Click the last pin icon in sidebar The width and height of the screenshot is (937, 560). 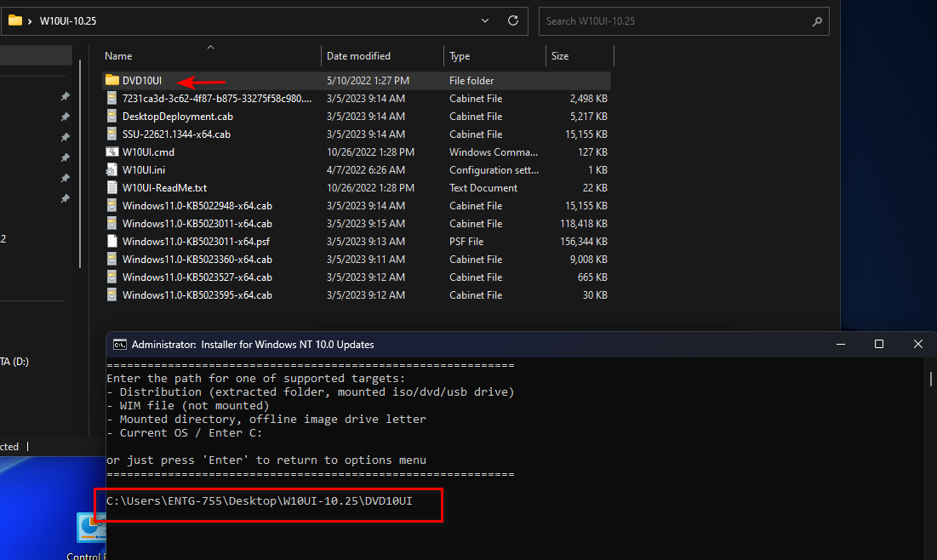pyautogui.click(x=66, y=198)
